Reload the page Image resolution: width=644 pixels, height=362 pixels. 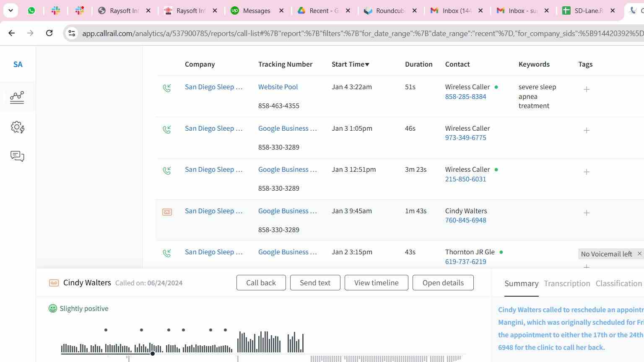click(49, 33)
